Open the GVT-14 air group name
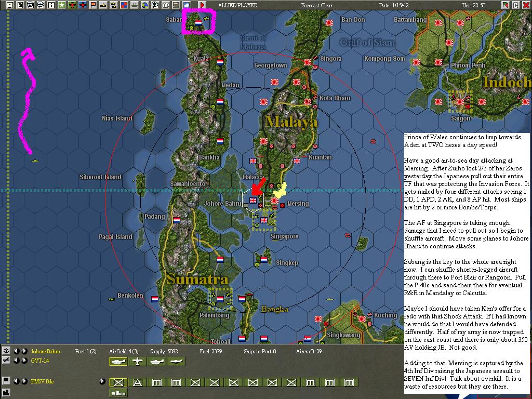 (x=40, y=361)
